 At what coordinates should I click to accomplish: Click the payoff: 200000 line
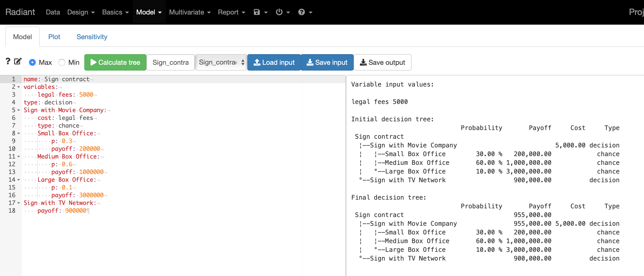coord(76,149)
